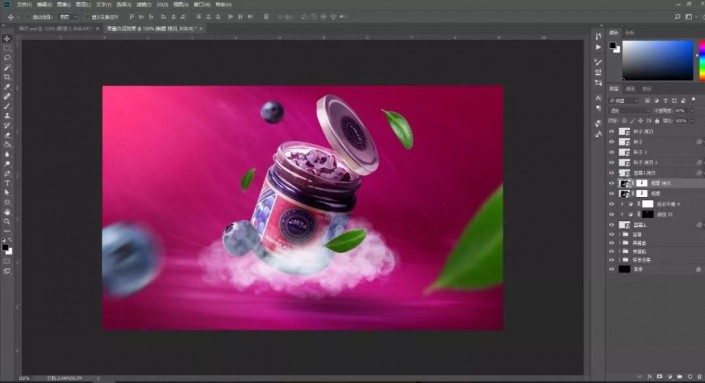Screen dimensions: 705x383
Task: Select the Eraser tool
Action: tap(7, 135)
